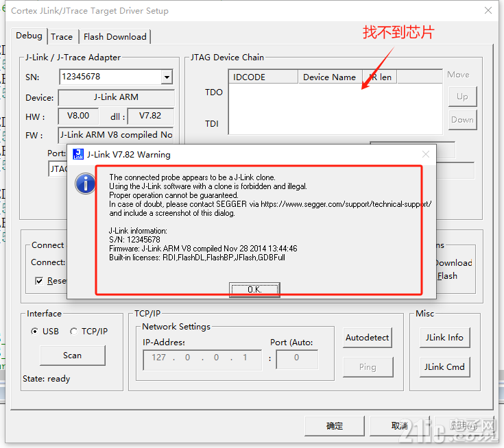Select the USB interface radio button
This screenshot has width=504, height=448.
[x=34, y=331]
